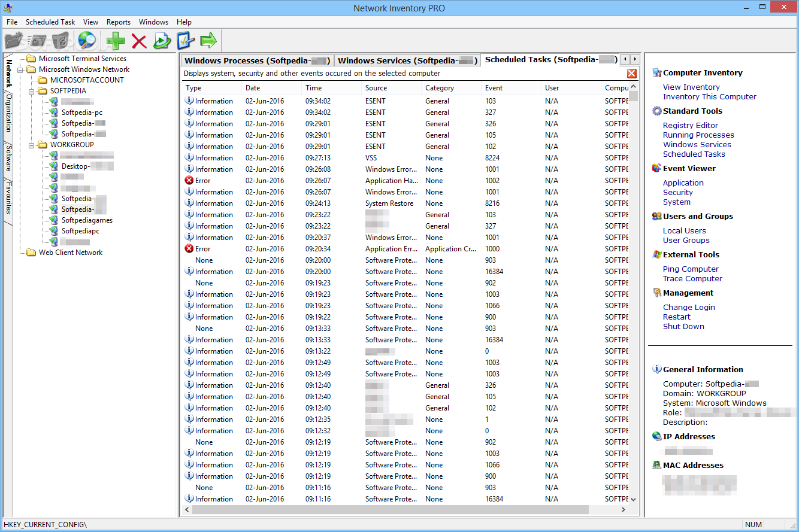Click the horizontal scrollbar thumb under the event list
This screenshot has width=799, height=532.
point(391,509)
